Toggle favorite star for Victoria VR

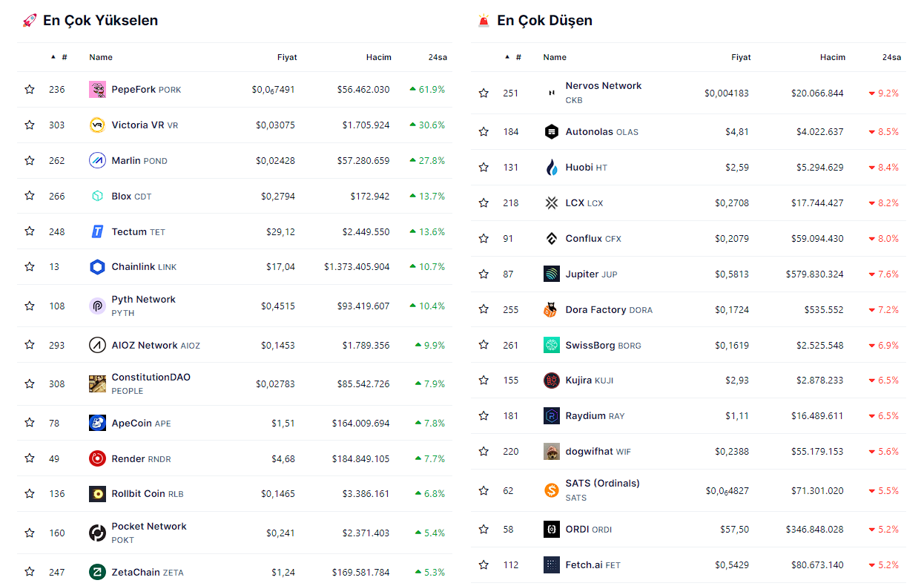[x=30, y=125]
